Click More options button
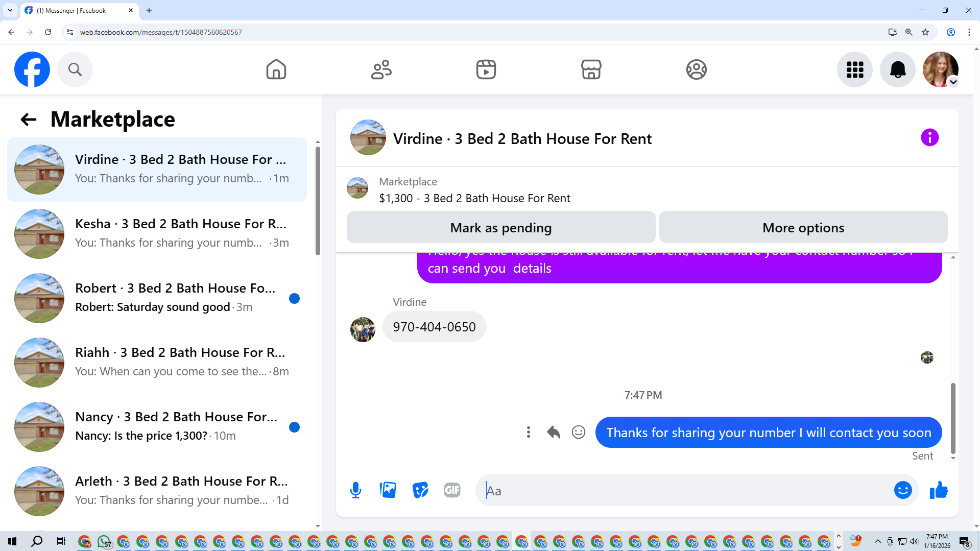Screen dimensions: 980x551 click(x=803, y=227)
